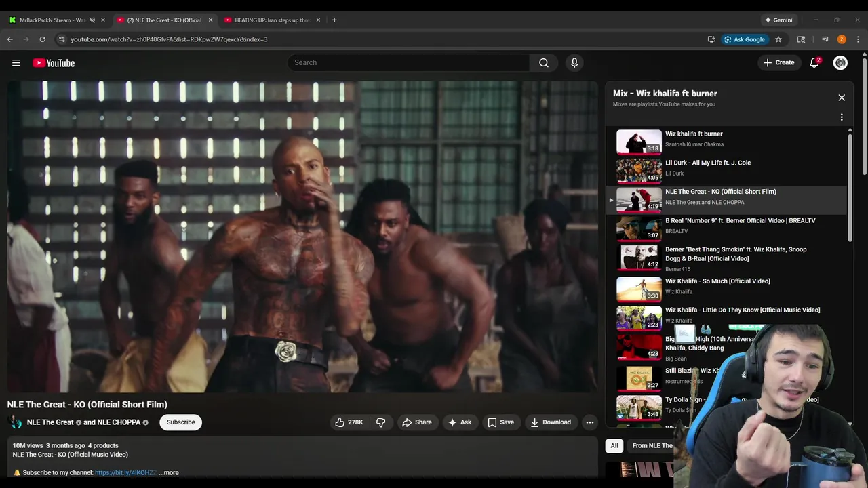The image size is (868, 488).
Task: Click the search magnifier button
Action: (544, 63)
